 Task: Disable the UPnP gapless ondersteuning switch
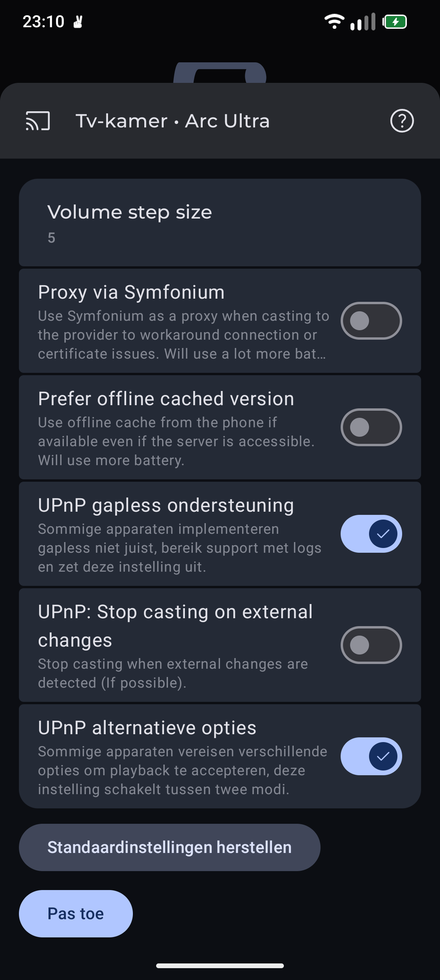(371, 534)
